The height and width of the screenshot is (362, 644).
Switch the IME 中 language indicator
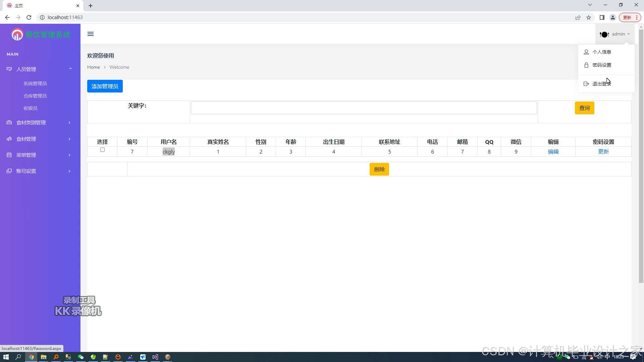(607, 357)
